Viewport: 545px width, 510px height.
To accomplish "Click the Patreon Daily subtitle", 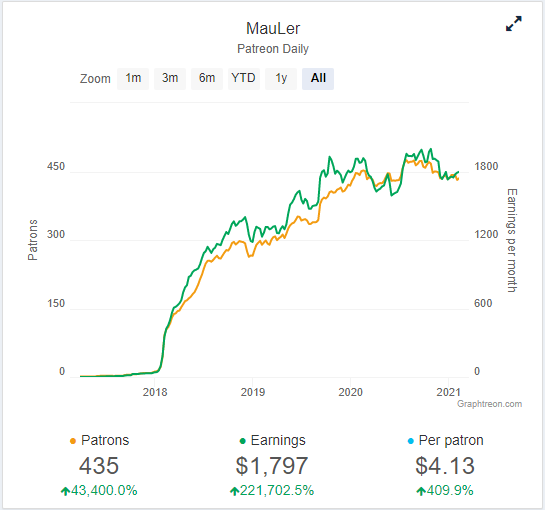I will [273, 49].
